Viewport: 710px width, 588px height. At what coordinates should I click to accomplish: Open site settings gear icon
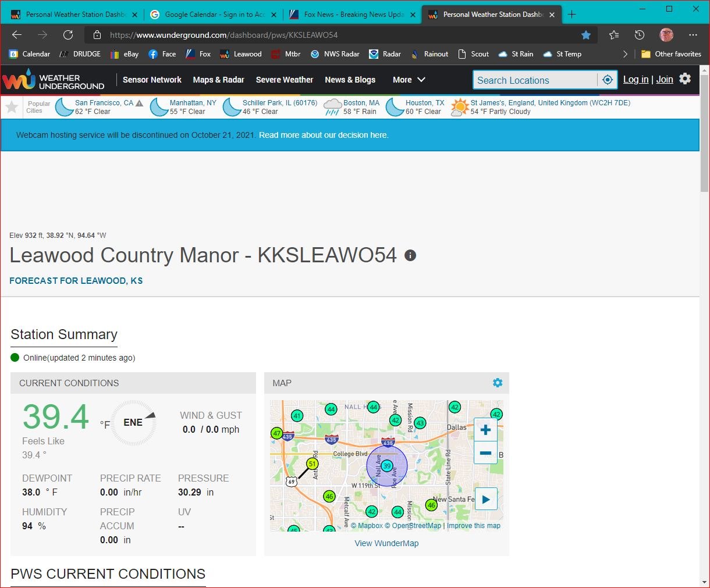point(685,79)
